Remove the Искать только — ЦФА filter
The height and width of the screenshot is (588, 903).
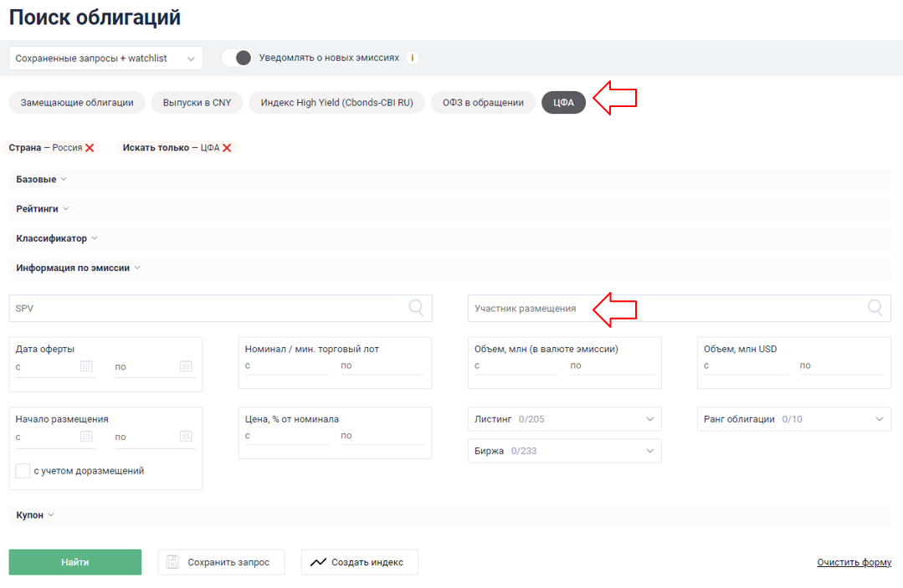click(227, 148)
